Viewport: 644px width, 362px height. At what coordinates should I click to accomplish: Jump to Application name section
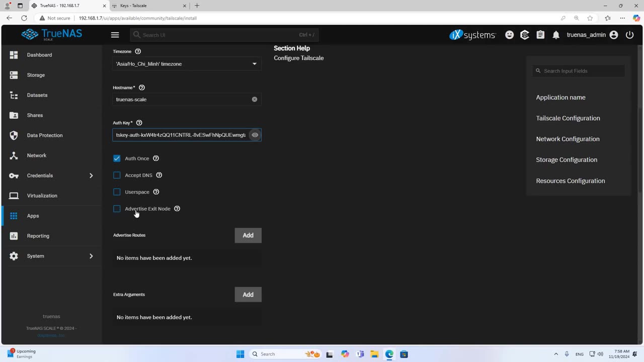[x=560, y=98]
